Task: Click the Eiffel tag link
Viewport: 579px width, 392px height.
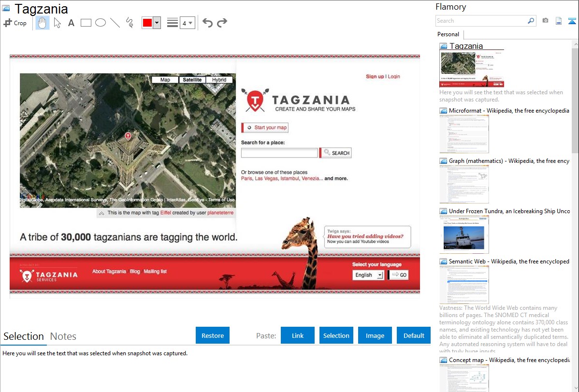Action: (165, 213)
